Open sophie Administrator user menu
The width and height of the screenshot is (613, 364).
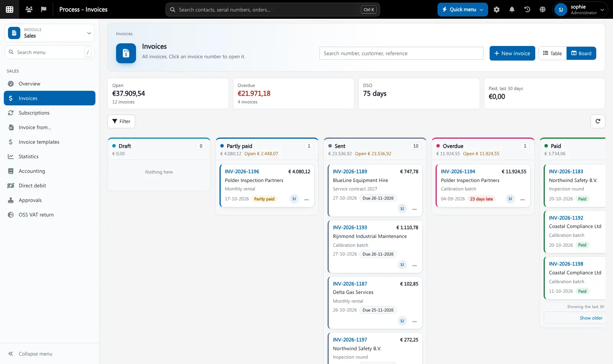pyautogui.click(x=580, y=10)
